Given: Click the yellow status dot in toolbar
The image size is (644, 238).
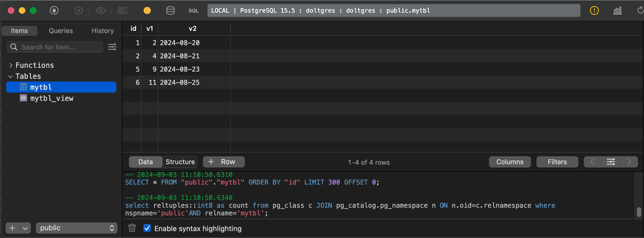Looking at the screenshot, I should (x=147, y=11).
